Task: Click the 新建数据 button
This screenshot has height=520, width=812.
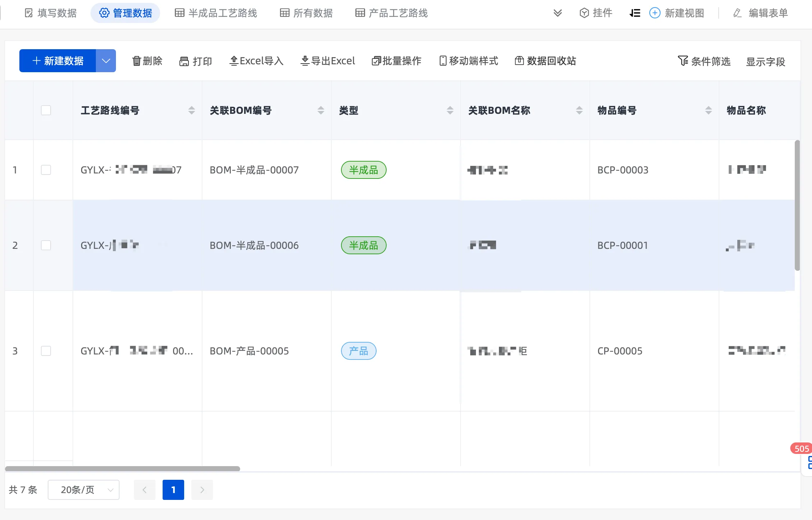Action: click(x=58, y=61)
